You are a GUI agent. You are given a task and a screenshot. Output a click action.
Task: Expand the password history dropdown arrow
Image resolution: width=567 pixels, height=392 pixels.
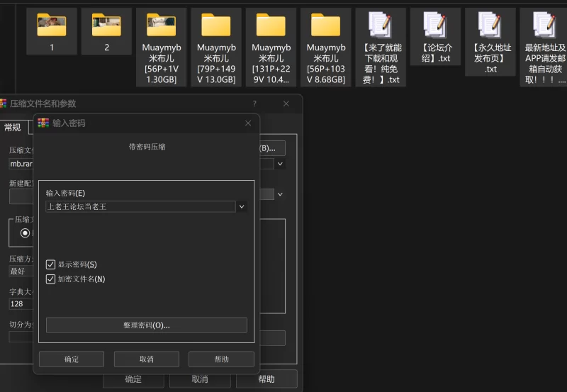pos(242,206)
